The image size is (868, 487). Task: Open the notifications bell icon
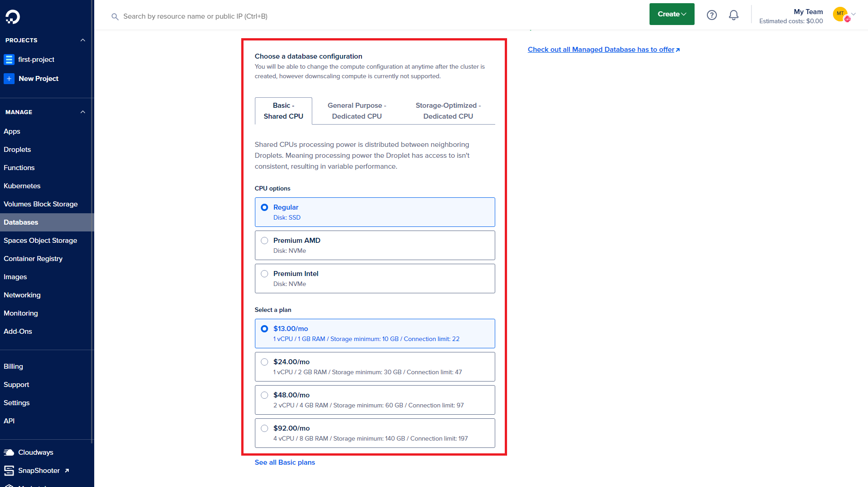[x=733, y=15]
